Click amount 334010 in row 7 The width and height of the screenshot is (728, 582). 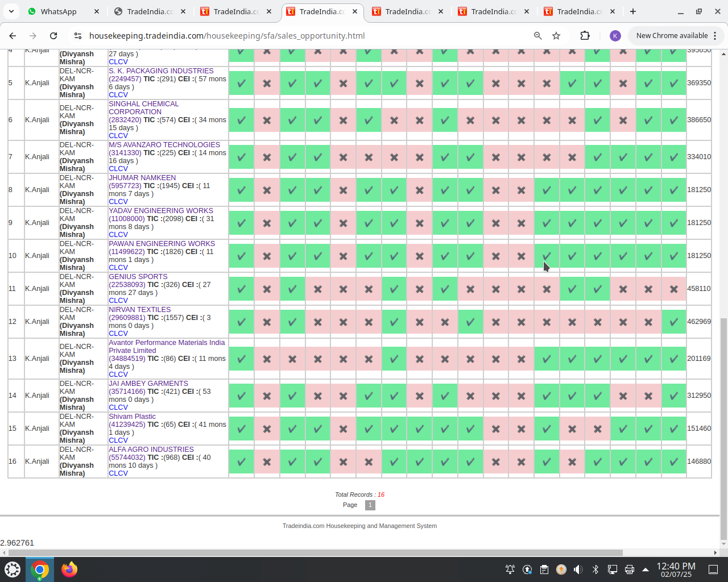click(699, 157)
